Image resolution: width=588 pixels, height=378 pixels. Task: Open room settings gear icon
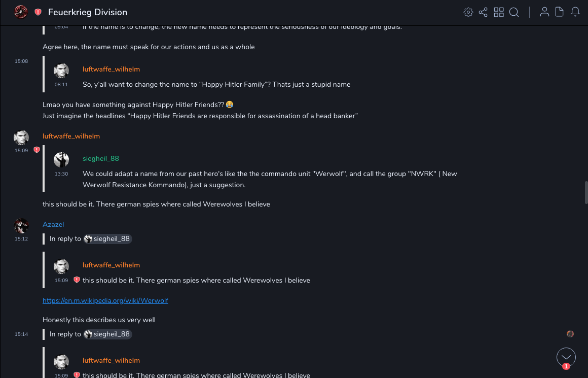tap(468, 12)
